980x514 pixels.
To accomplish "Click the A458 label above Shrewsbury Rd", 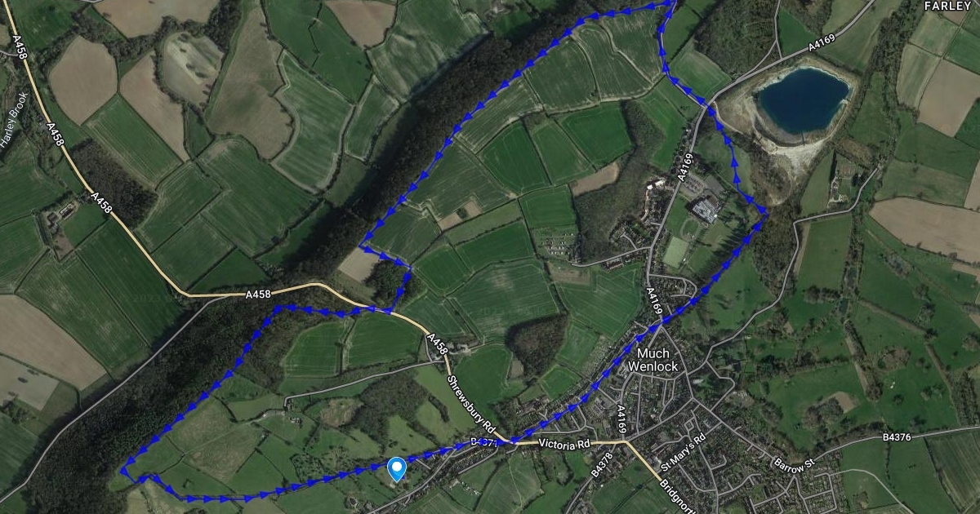I will pos(438,346).
